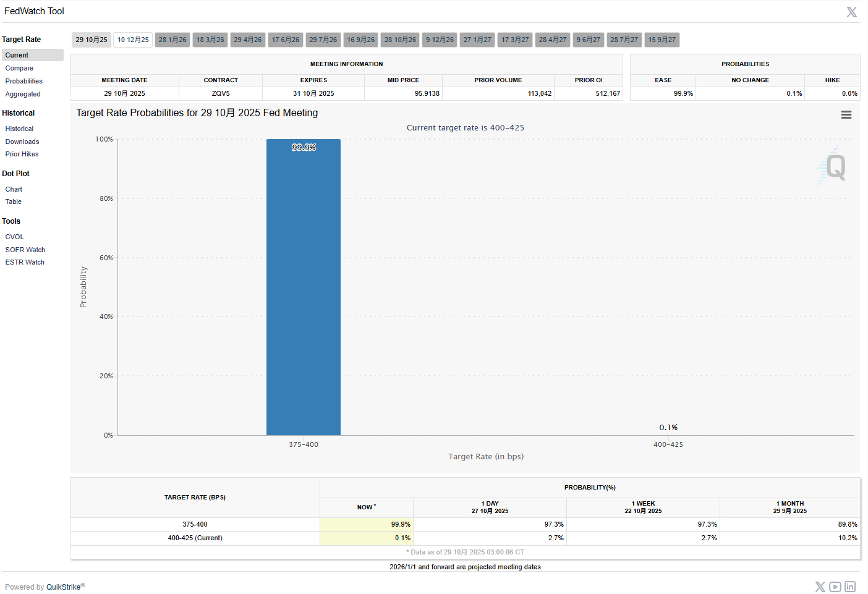Switch to the 28 1月26 meeting tab
The height and width of the screenshot is (594, 868).
tap(172, 40)
